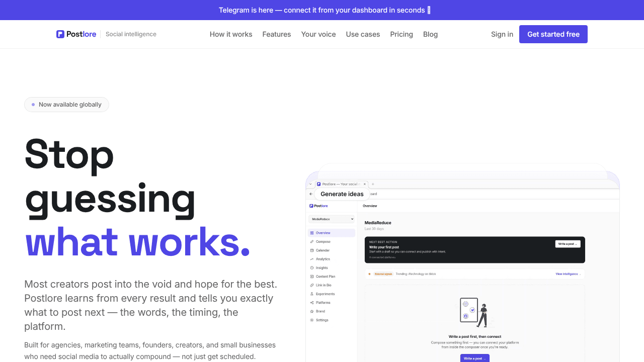
Task: Open the How it works menu item
Action: (231, 34)
